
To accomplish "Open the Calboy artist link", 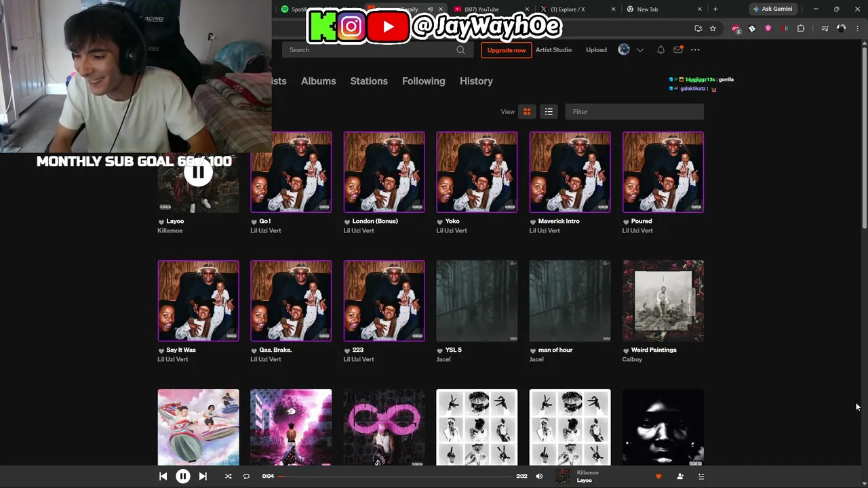I will 632,359.
